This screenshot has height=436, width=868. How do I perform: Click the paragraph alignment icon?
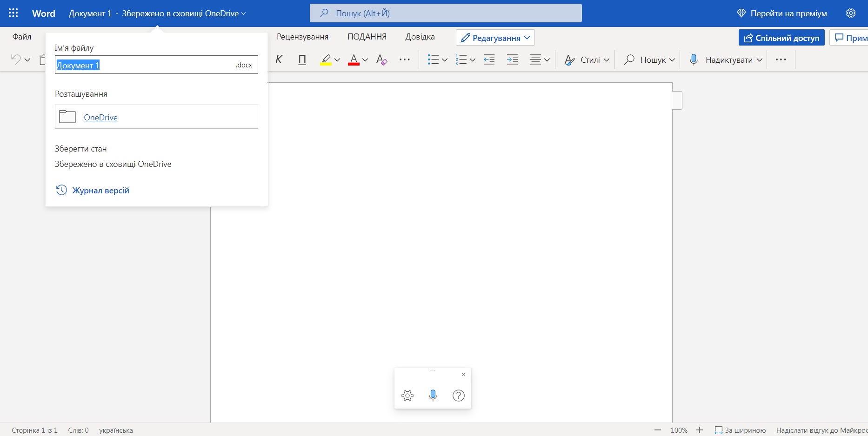[x=535, y=59]
